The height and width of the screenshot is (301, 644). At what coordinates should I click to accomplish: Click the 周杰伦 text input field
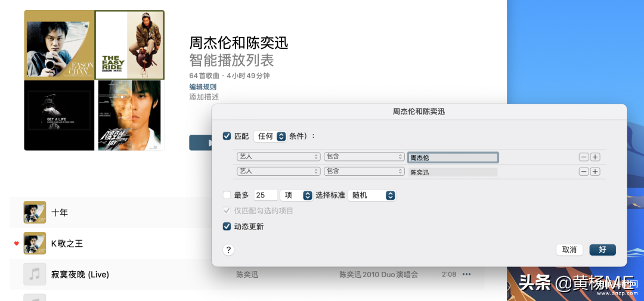(453, 157)
